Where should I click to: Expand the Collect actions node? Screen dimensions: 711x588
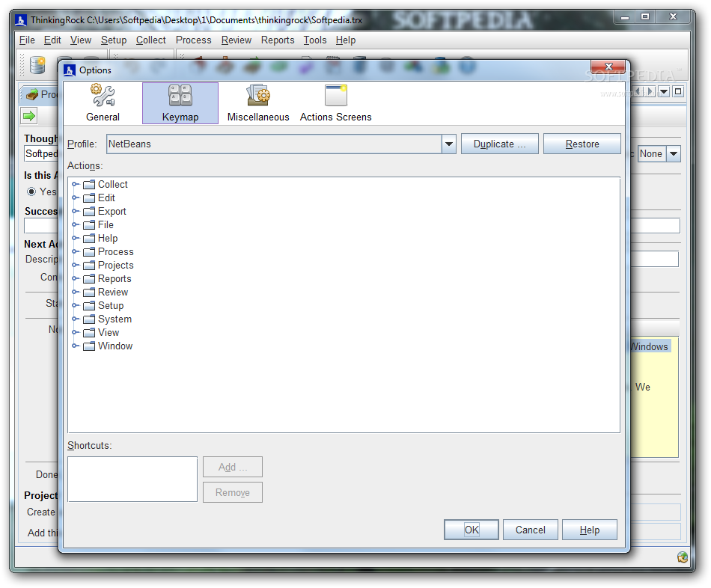point(76,185)
